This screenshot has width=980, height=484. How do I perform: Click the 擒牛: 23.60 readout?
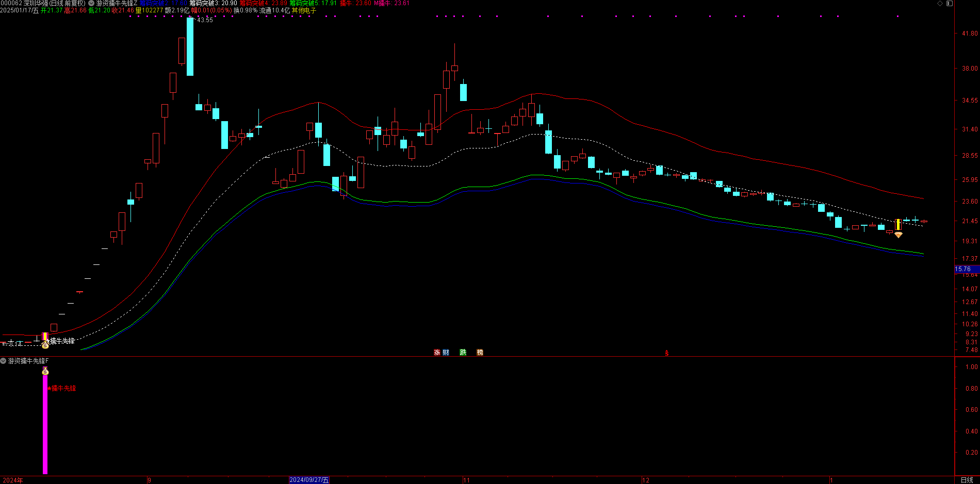pyautogui.click(x=355, y=3)
